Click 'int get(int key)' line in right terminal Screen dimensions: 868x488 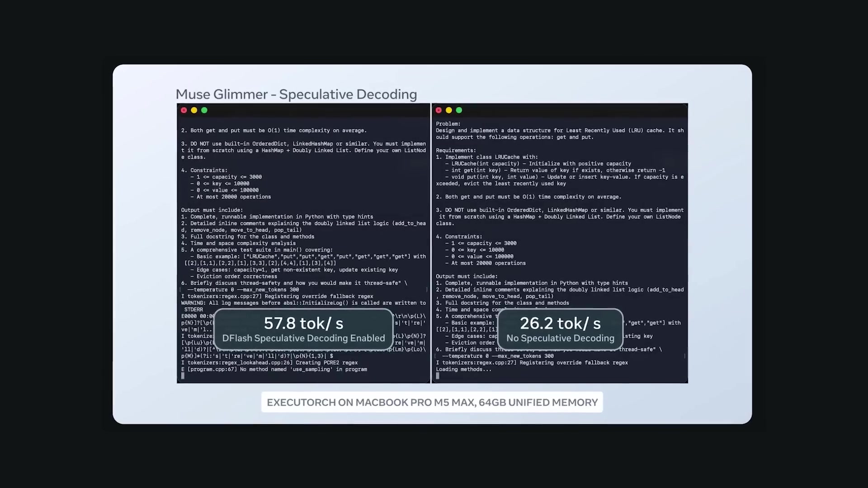(555, 170)
